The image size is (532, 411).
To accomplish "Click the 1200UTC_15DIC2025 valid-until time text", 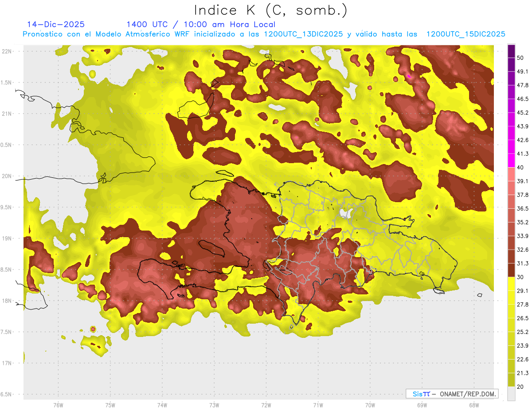I will coord(465,34).
